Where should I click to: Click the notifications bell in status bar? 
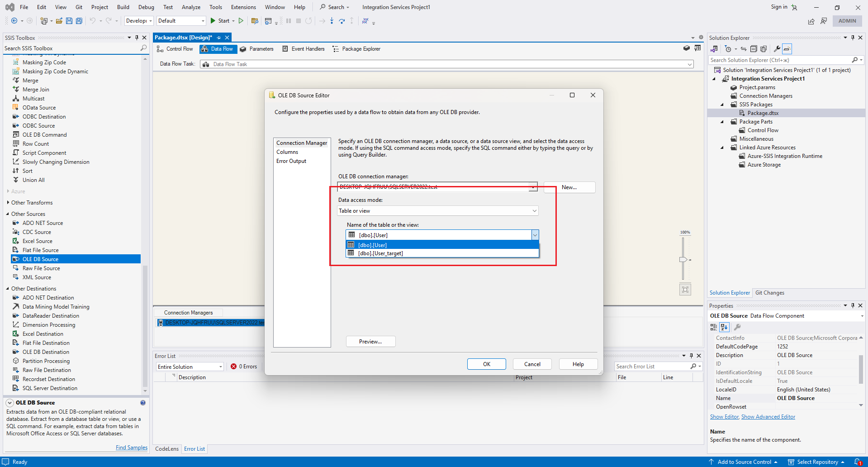[x=857, y=462]
